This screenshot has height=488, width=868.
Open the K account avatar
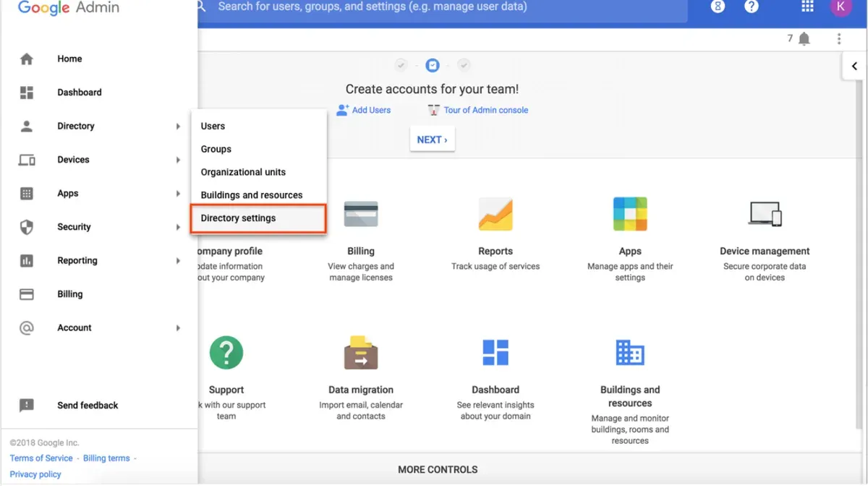(841, 7)
